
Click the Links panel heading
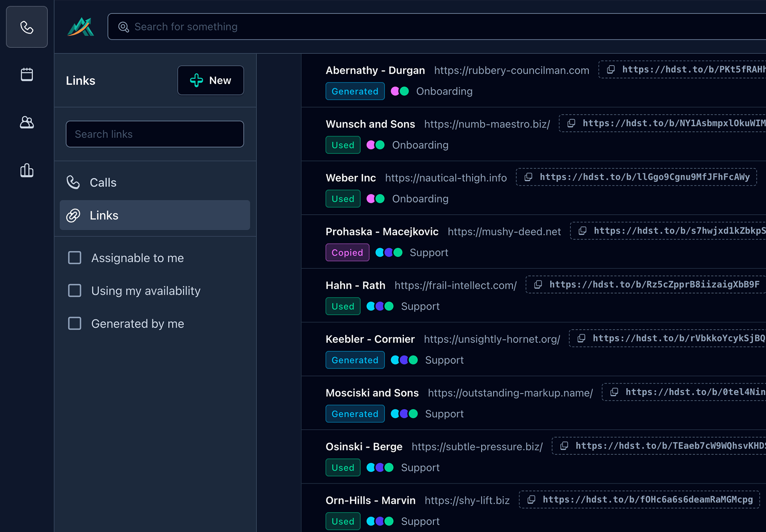click(x=80, y=80)
